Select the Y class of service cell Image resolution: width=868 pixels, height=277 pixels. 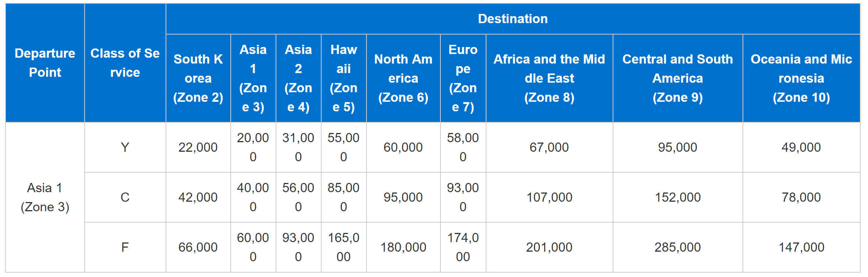pos(125,147)
